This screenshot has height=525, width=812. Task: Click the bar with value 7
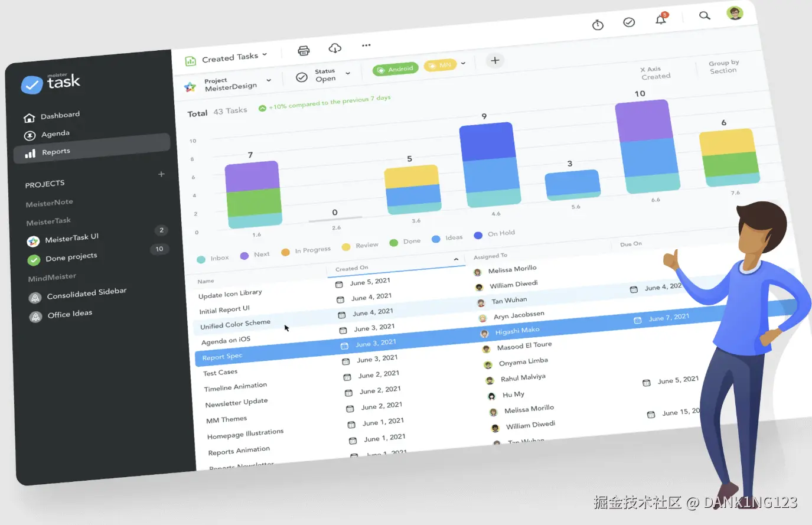click(x=254, y=194)
